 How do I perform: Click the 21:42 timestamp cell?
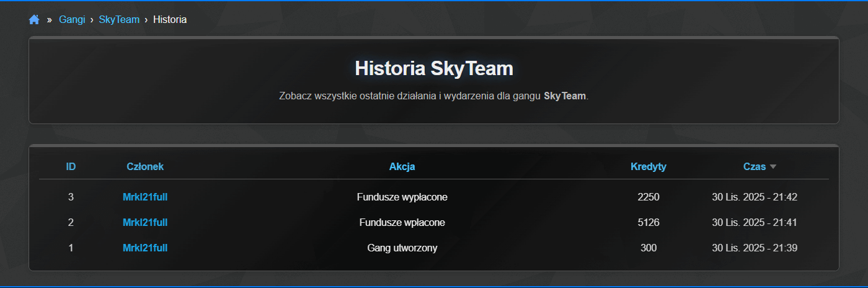click(x=754, y=197)
